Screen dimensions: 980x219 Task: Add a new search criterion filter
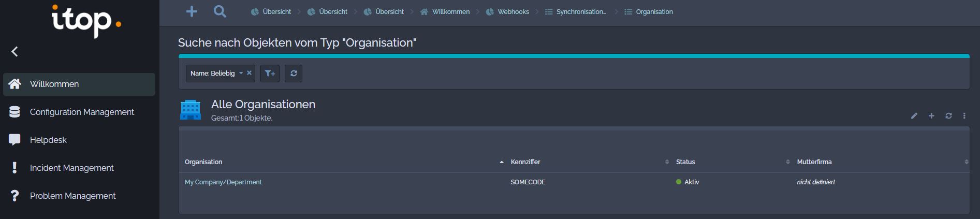tap(270, 74)
